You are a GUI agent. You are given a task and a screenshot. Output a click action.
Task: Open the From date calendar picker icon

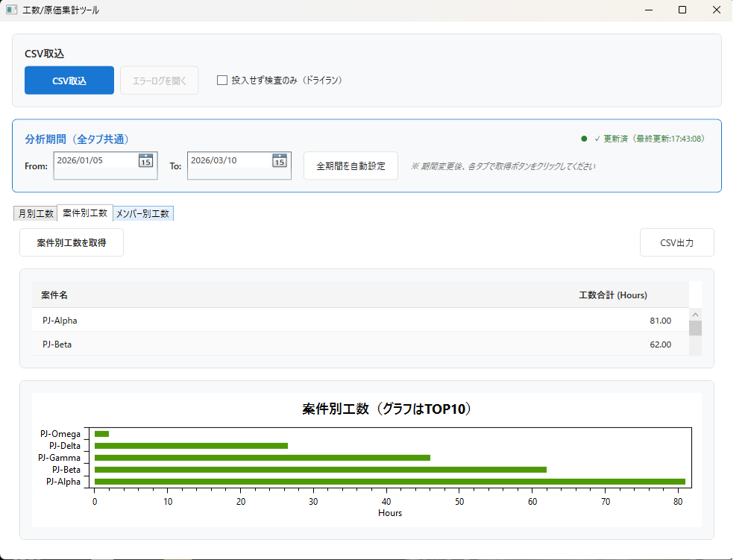click(145, 160)
